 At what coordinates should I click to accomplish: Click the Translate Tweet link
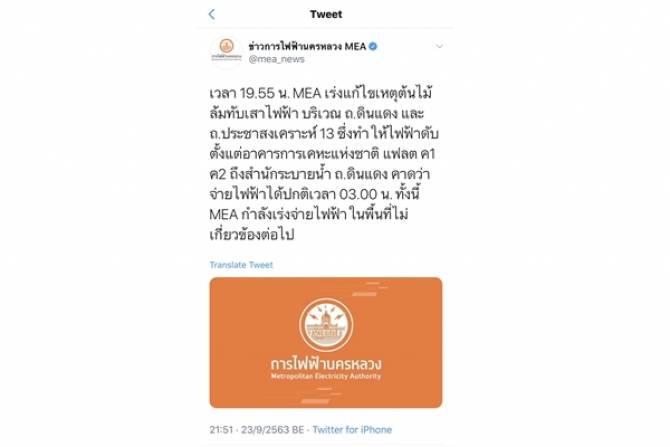(x=241, y=265)
